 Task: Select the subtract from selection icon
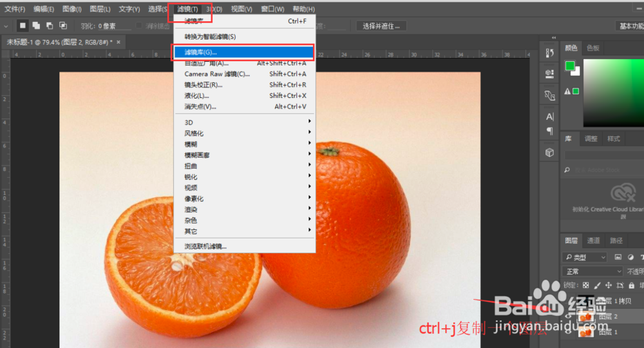pos(50,26)
